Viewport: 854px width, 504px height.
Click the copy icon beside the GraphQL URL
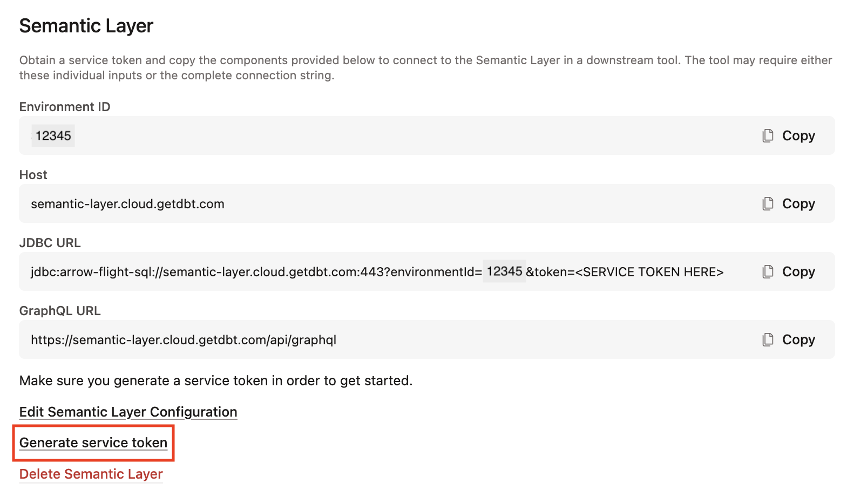point(768,339)
